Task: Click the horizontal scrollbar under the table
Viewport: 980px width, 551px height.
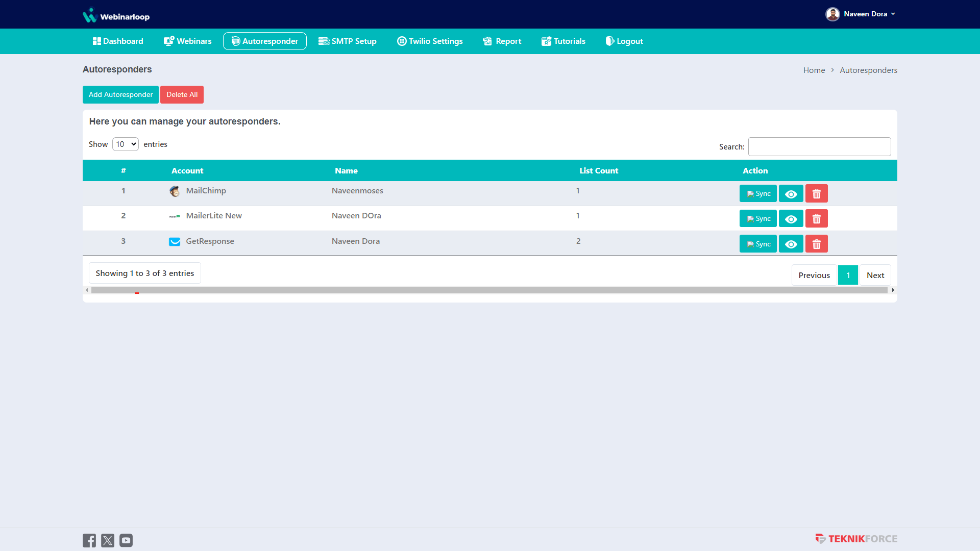Action: [489, 290]
